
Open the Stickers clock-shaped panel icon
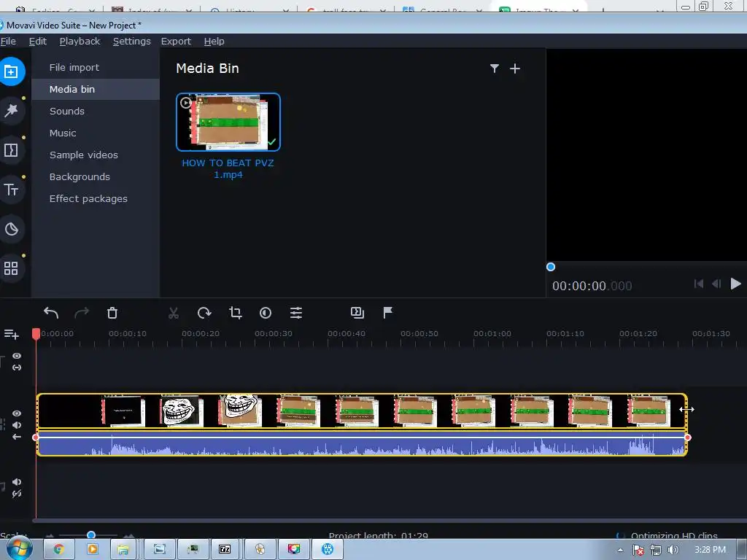[x=11, y=229]
